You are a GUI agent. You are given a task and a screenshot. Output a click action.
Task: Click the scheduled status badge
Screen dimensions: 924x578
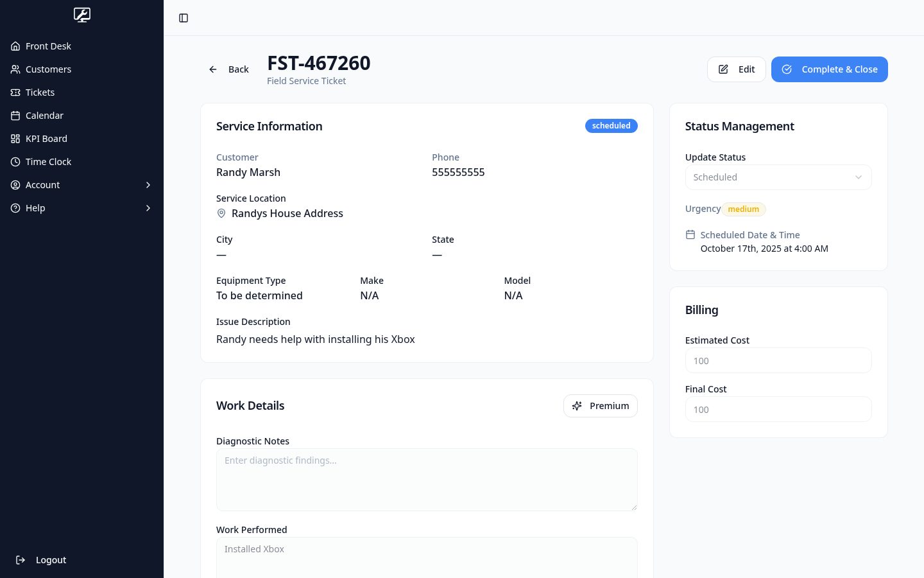pyautogui.click(x=611, y=126)
